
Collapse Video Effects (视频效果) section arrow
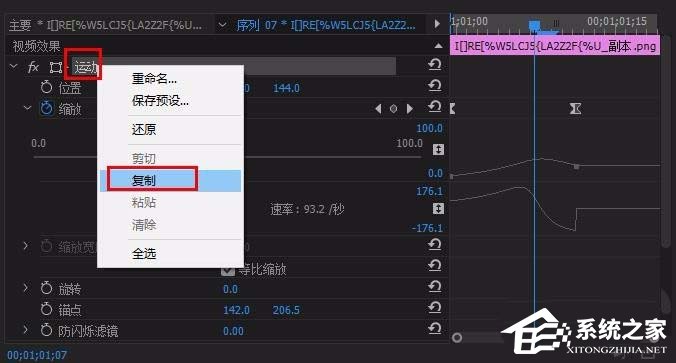438,46
